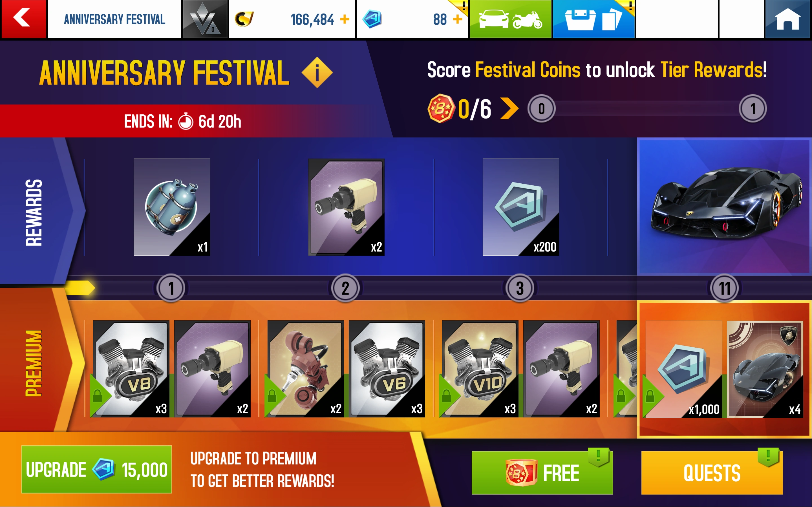Image resolution: width=812 pixels, height=507 pixels.
Task: Click the locked V8 engine premium card
Action: (131, 369)
